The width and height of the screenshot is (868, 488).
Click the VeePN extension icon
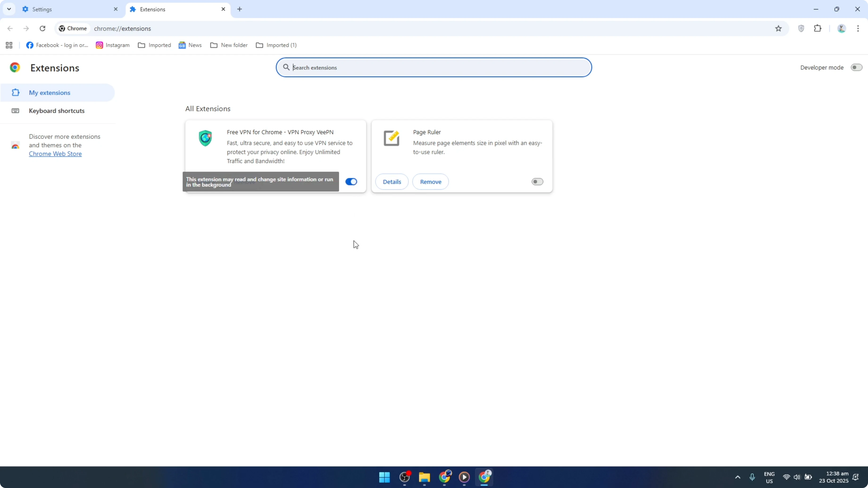click(205, 138)
